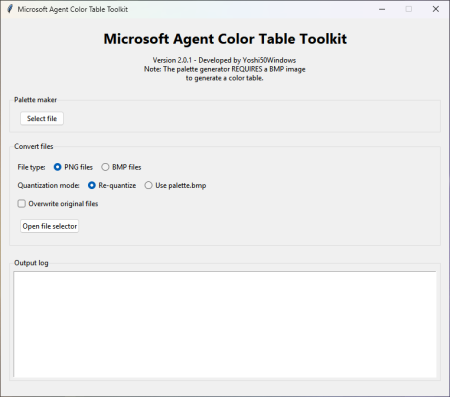
Task: Click the Convert files group label
Action: pos(34,146)
